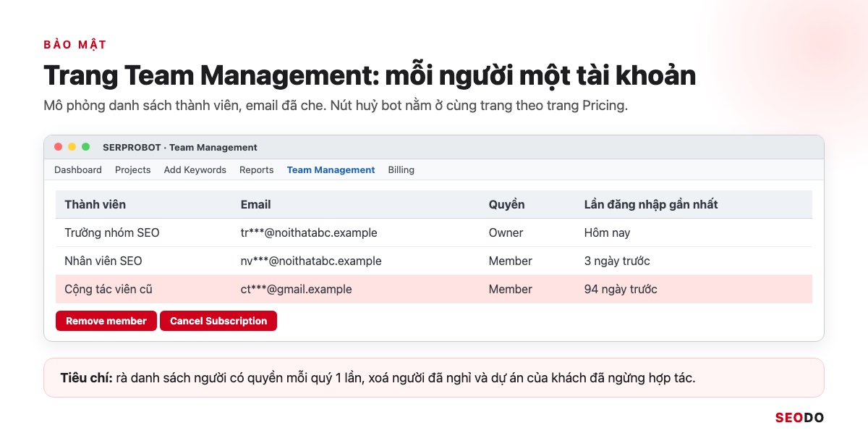Select the Thành viên column header

[95, 204]
